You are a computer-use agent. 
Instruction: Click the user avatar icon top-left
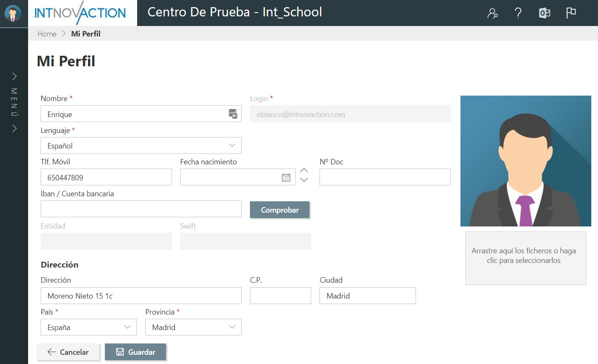pyautogui.click(x=13, y=13)
